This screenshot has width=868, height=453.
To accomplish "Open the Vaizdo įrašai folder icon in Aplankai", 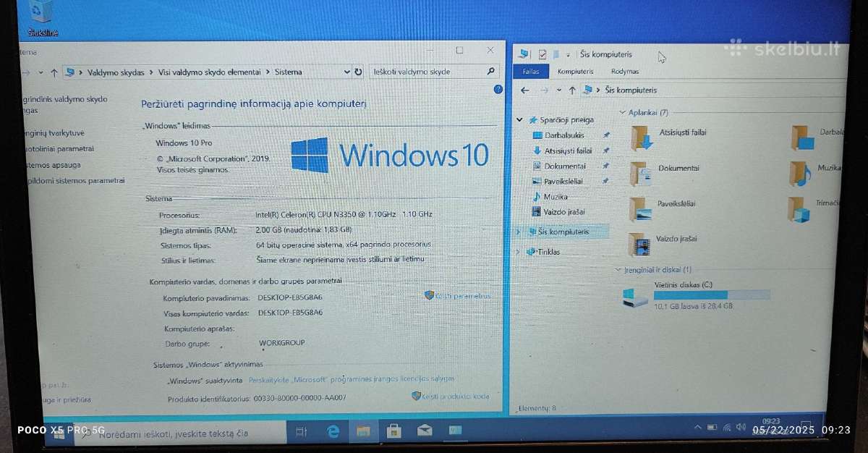I will (x=639, y=244).
